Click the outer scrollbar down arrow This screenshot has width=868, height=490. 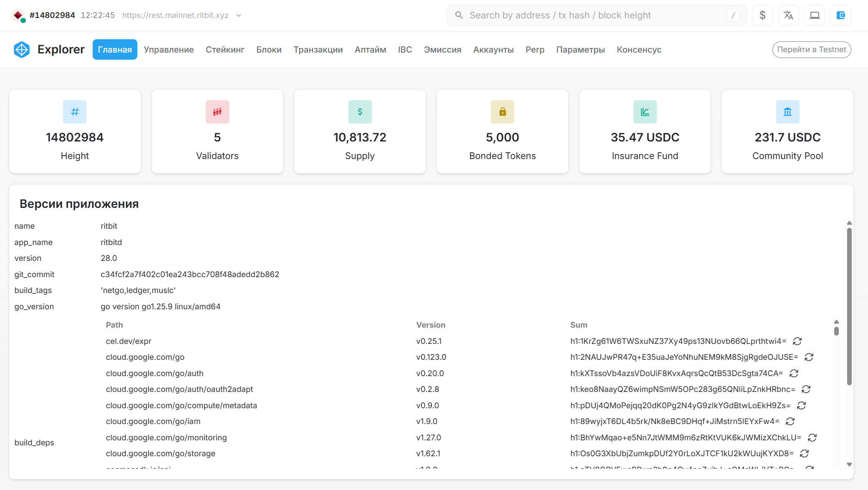pyautogui.click(x=849, y=465)
